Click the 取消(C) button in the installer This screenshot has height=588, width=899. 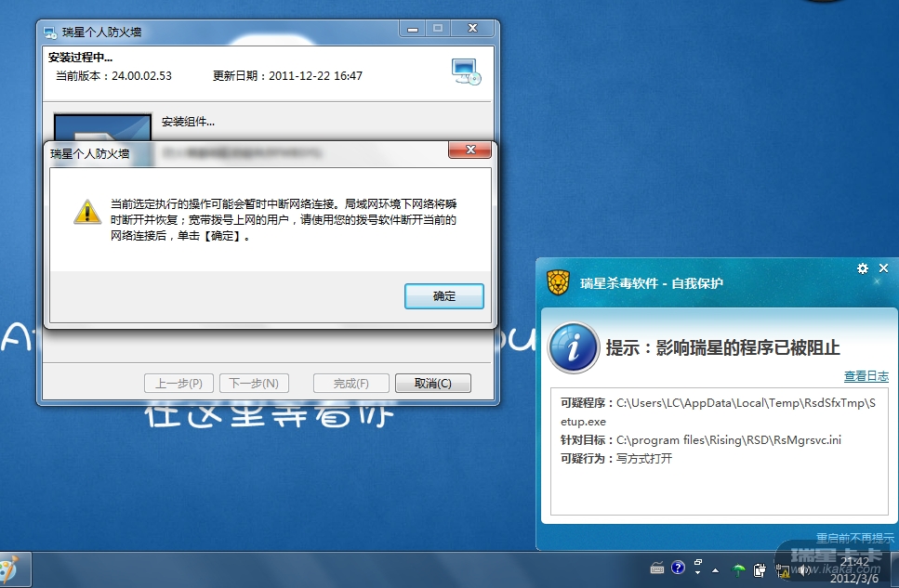433,384
